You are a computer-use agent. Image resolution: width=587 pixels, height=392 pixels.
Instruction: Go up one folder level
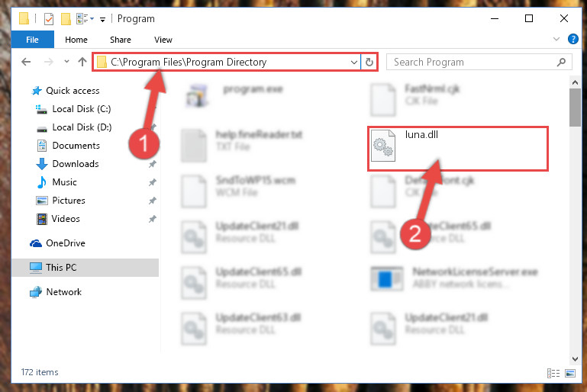[82, 62]
